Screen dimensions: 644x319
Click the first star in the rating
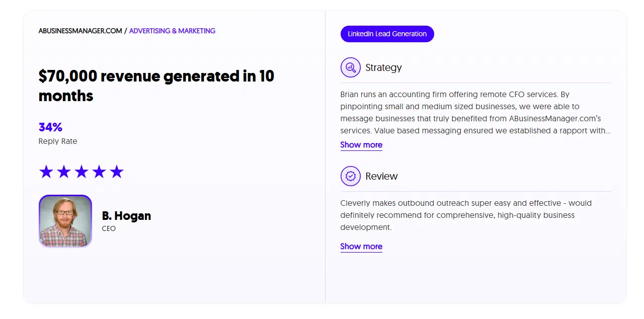coord(46,172)
